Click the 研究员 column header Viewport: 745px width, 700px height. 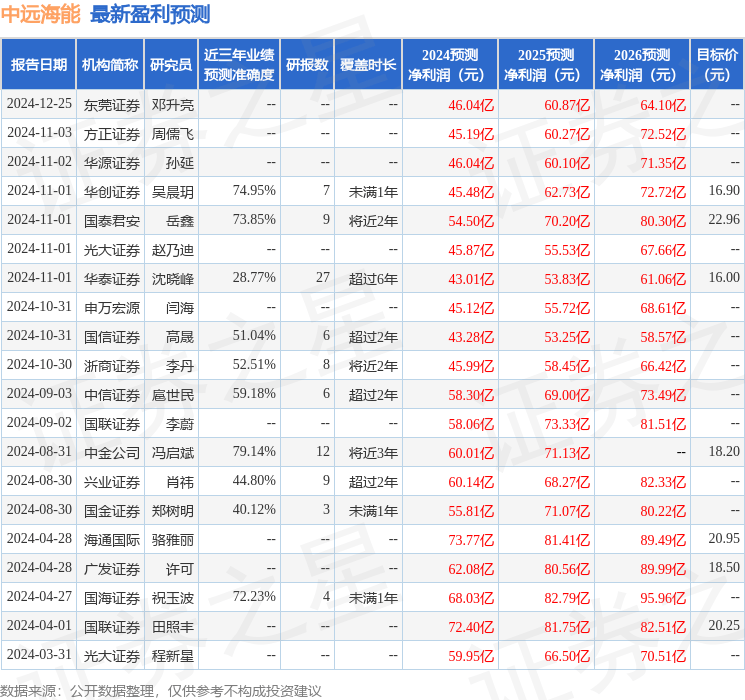(171, 64)
